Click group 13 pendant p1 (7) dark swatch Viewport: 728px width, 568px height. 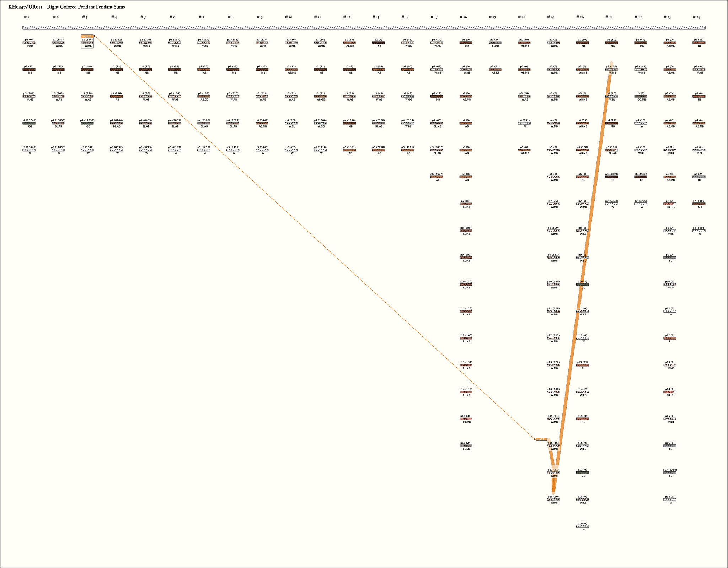pos(378,43)
